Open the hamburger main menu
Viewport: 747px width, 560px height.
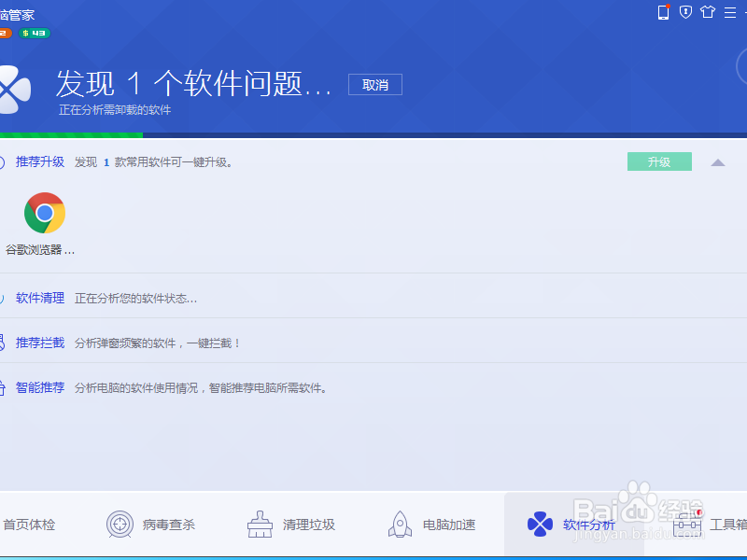click(x=730, y=13)
